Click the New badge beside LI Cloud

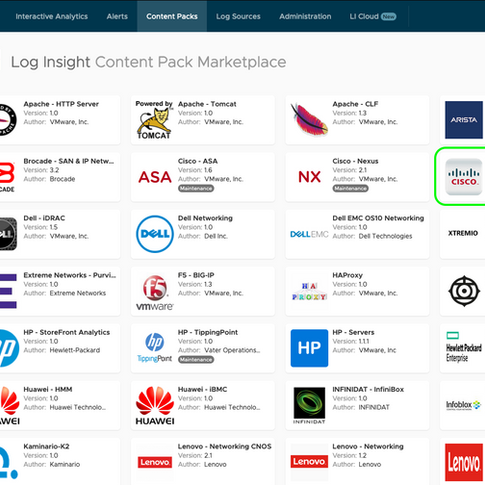click(x=388, y=16)
